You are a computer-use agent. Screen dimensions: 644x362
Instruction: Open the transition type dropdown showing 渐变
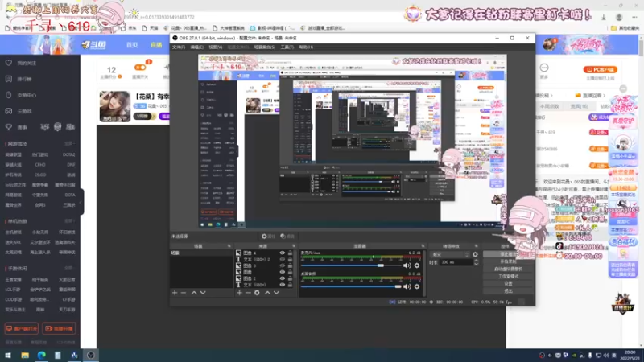[450, 254]
